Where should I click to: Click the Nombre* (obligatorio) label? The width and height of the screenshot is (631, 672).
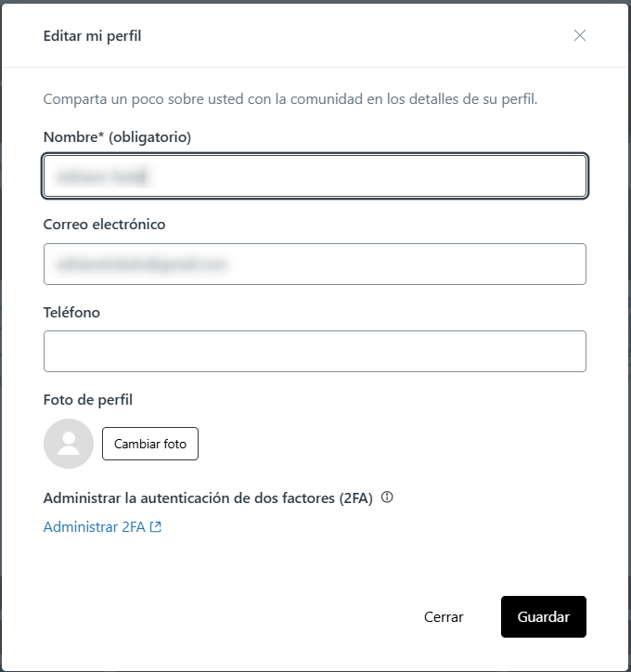117,137
